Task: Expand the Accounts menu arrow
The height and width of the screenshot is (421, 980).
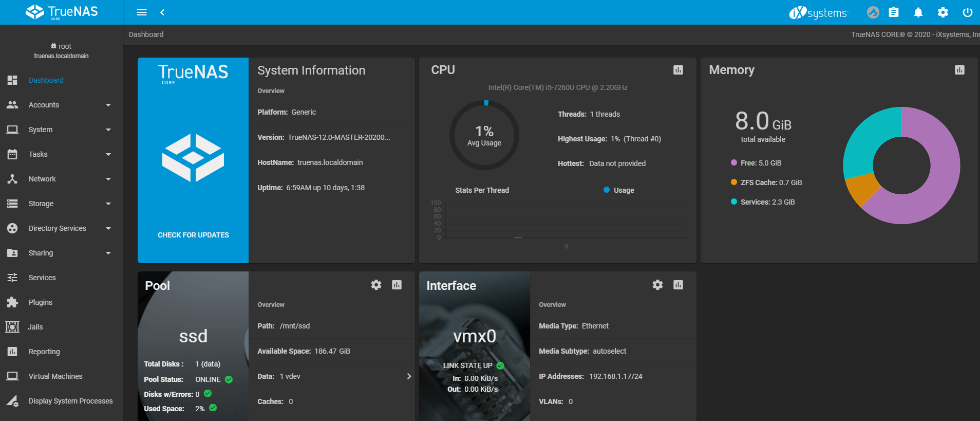Action: click(x=108, y=105)
